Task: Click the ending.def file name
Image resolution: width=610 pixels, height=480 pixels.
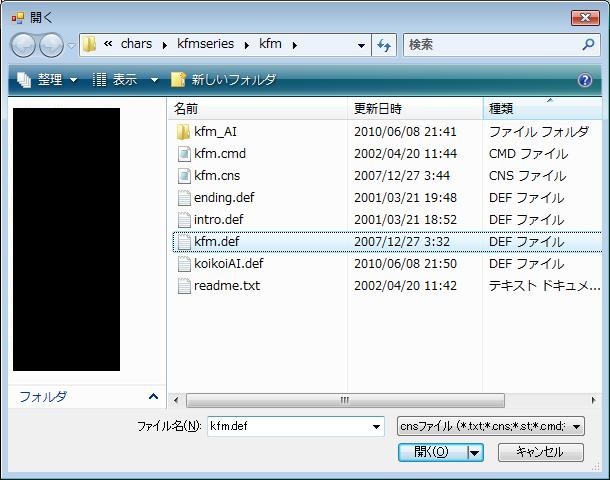Action: (x=224, y=198)
